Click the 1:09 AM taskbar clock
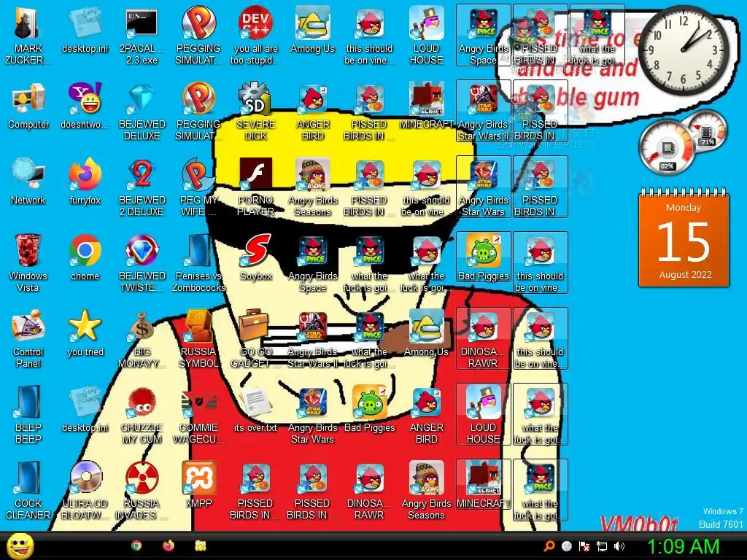Screen dimensions: 747x560 (x=683, y=547)
